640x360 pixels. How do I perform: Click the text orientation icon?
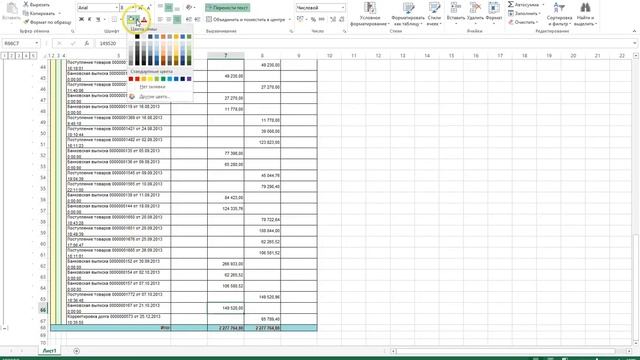point(189,8)
